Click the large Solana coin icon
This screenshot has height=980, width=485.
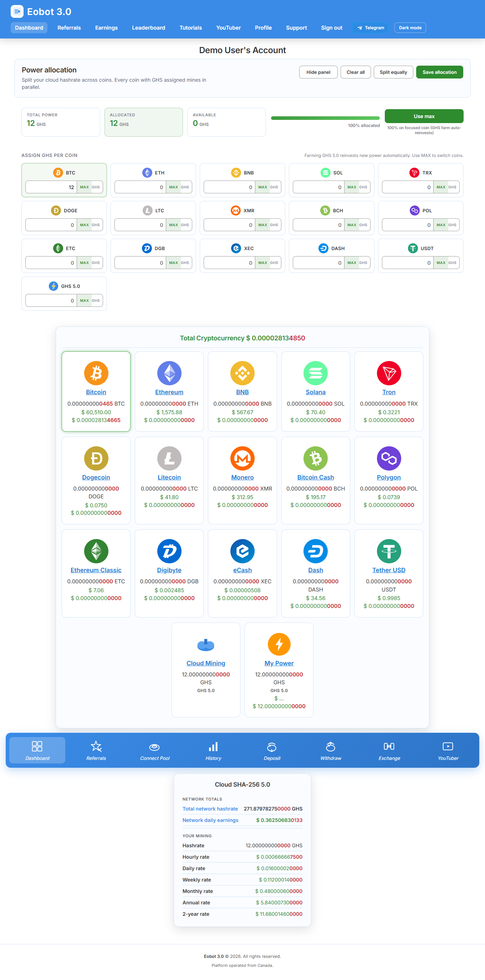(316, 373)
